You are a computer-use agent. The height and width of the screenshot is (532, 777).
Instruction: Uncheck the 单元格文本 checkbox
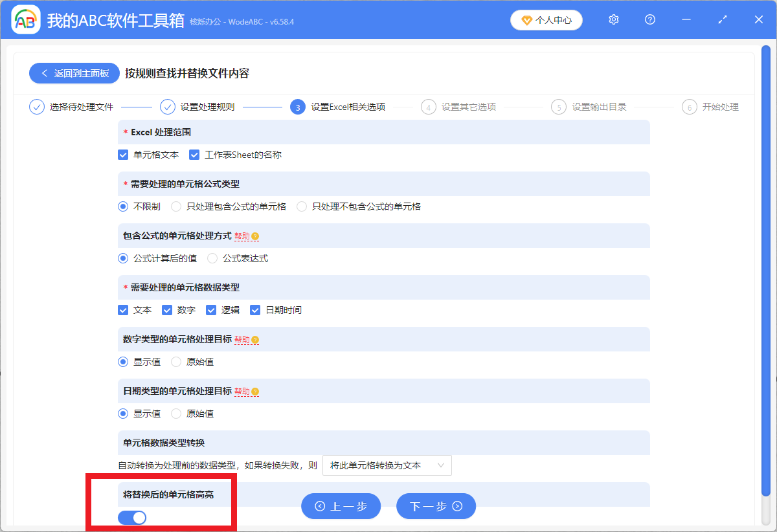point(122,155)
